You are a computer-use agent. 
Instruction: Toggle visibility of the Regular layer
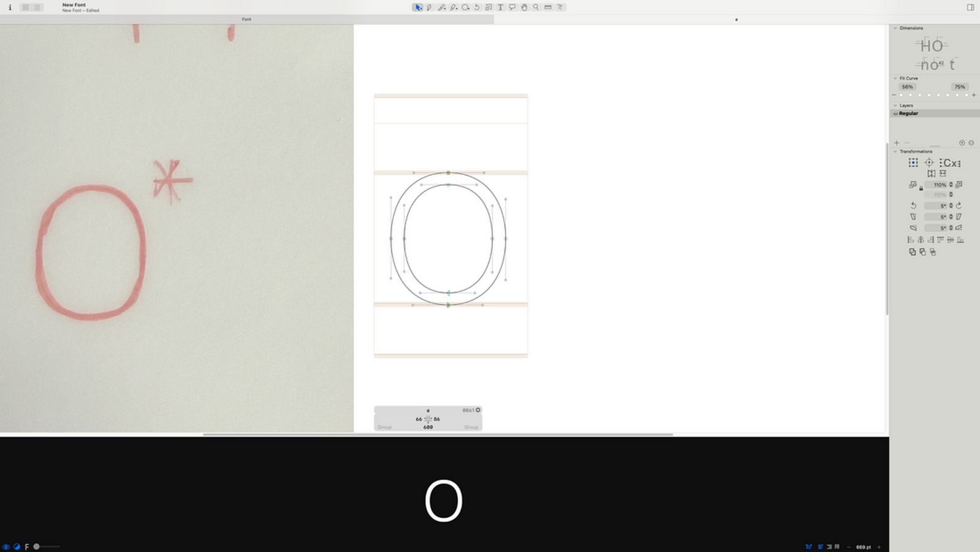pyautogui.click(x=895, y=113)
